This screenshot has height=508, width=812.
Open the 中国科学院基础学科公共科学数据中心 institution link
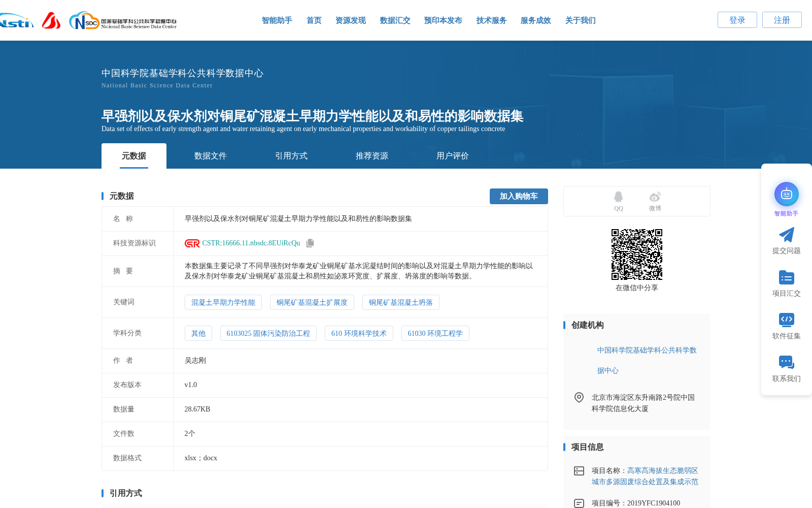point(647,360)
